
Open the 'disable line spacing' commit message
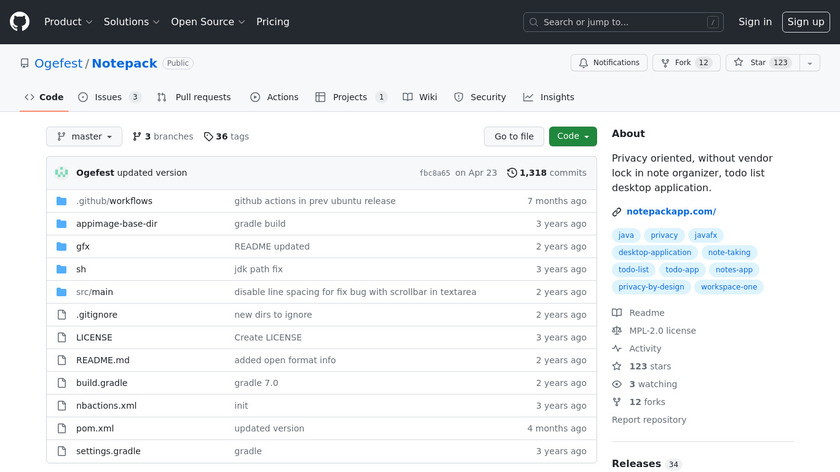point(355,292)
